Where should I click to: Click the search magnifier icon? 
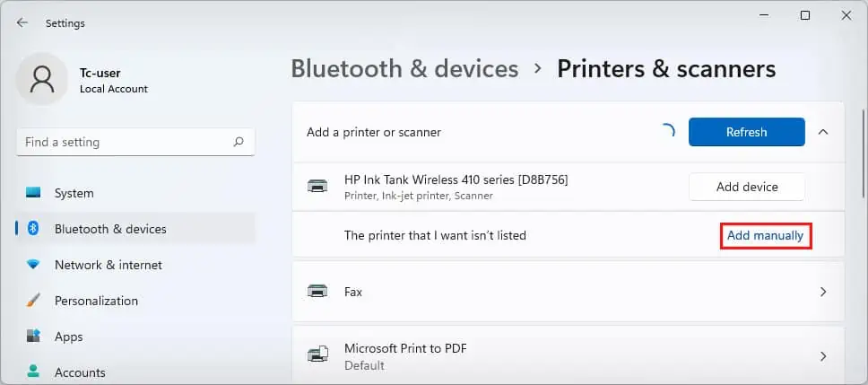tap(239, 142)
